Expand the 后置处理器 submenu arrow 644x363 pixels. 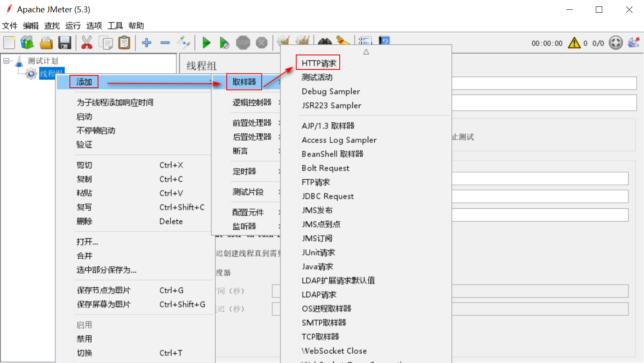(x=279, y=137)
